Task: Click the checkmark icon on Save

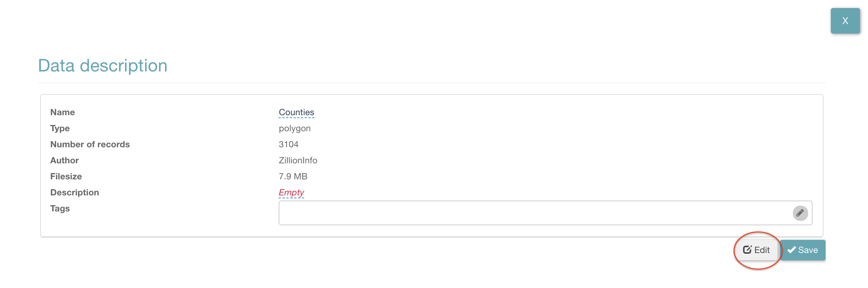Action: click(x=791, y=250)
